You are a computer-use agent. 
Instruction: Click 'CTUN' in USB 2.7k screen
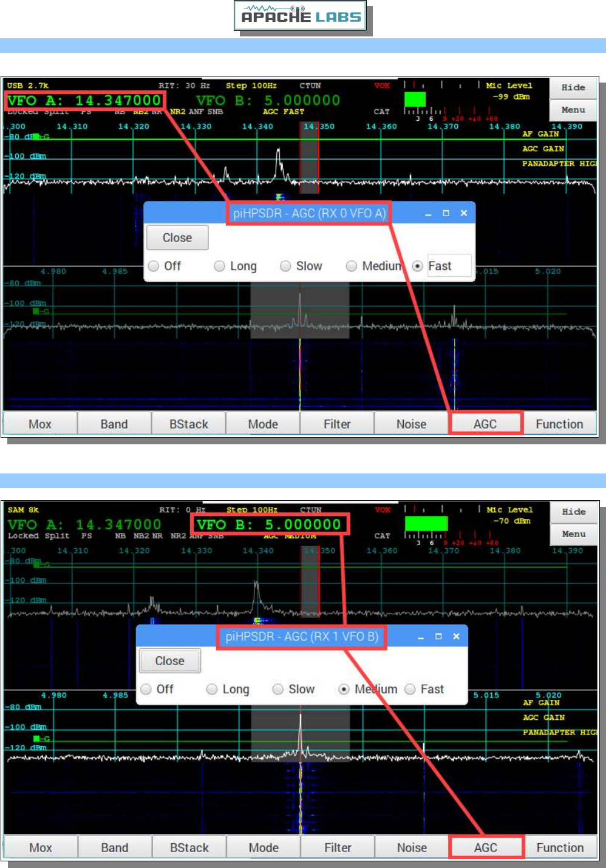click(x=310, y=86)
